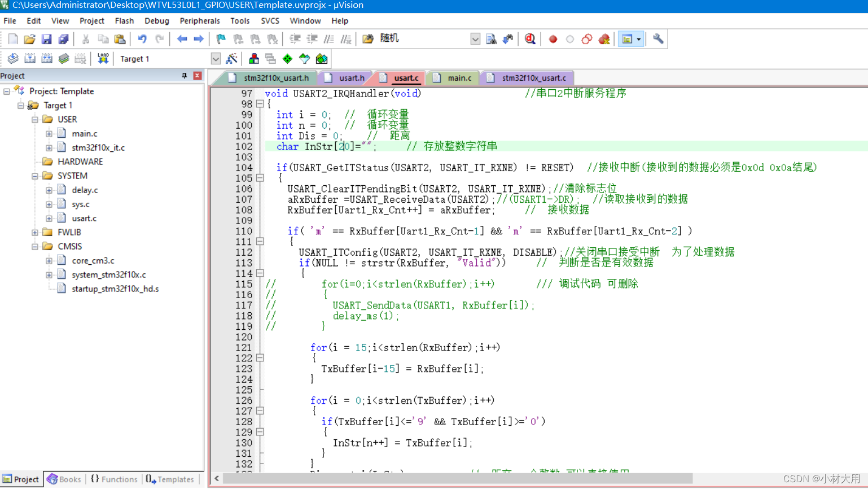Navigate backwards with the blue left arrow
Image resolution: width=868 pixels, height=489 pixels.
pos(182,39)
